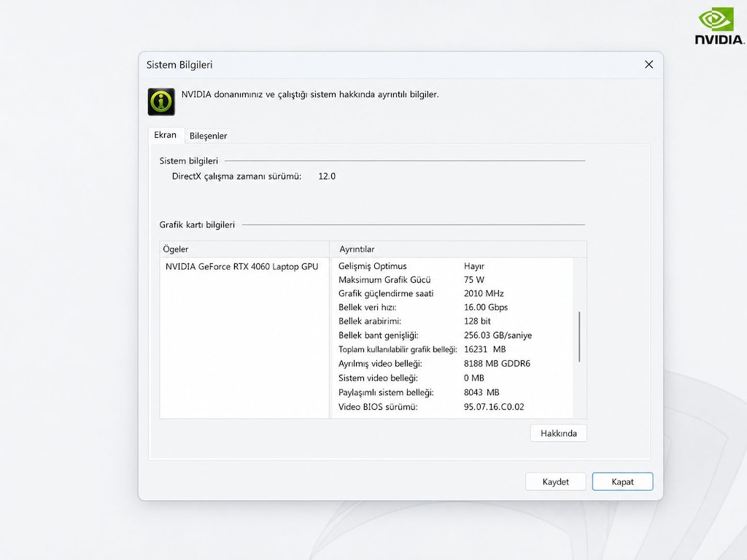Open the Hakkında button

click(x=558, y=433)
